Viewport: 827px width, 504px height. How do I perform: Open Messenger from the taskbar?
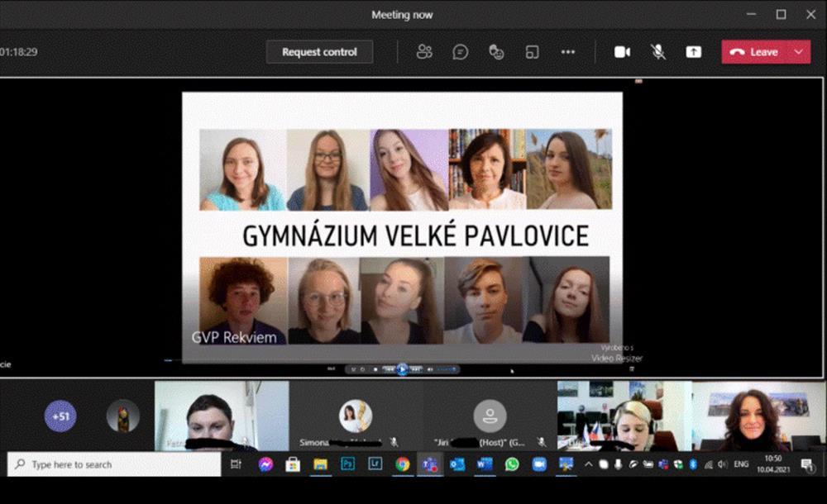[x=265, y=464]
